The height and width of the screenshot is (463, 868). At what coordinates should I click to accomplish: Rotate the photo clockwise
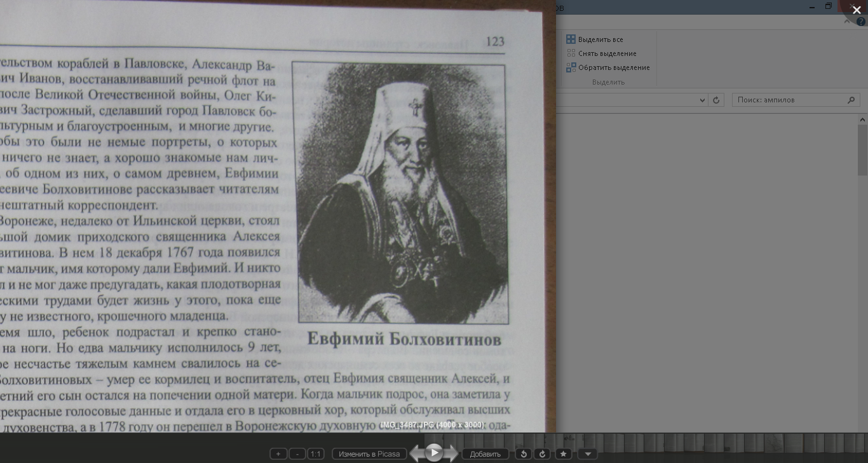pyautogui.click(x=542, y=453)
